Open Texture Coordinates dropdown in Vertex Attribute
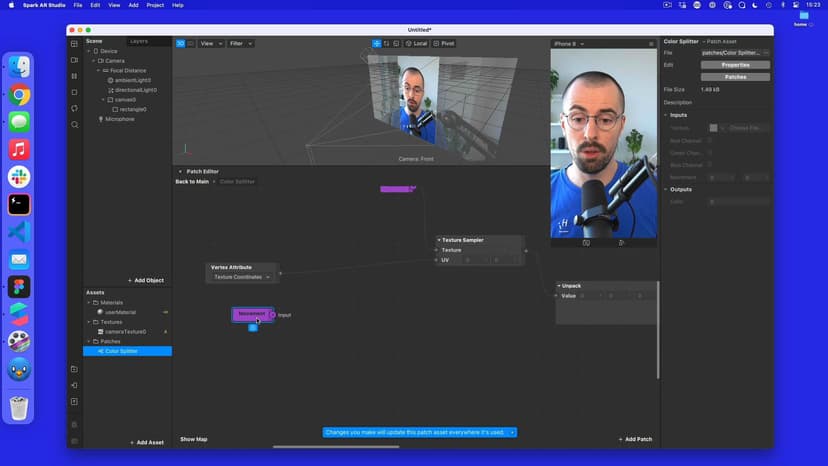The image size is (828, 466). click(x=242, y=277)
